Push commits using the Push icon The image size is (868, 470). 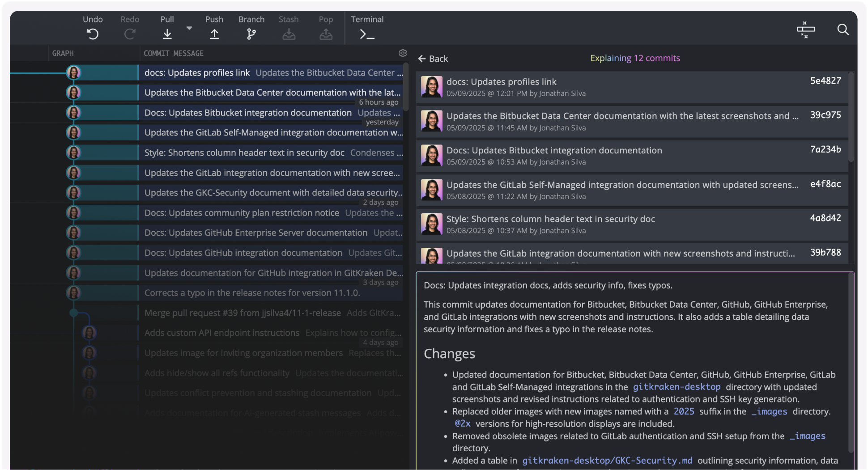click(214, 34)
